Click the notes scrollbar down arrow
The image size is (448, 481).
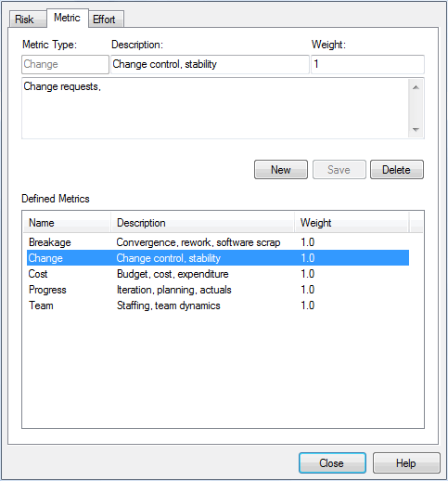416,129
